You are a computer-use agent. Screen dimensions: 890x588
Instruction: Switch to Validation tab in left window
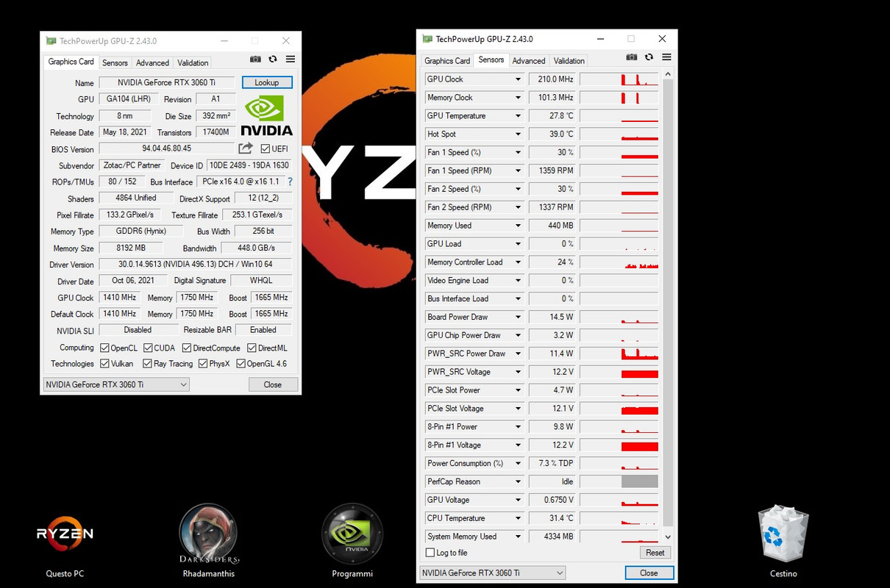coord(193,62)
